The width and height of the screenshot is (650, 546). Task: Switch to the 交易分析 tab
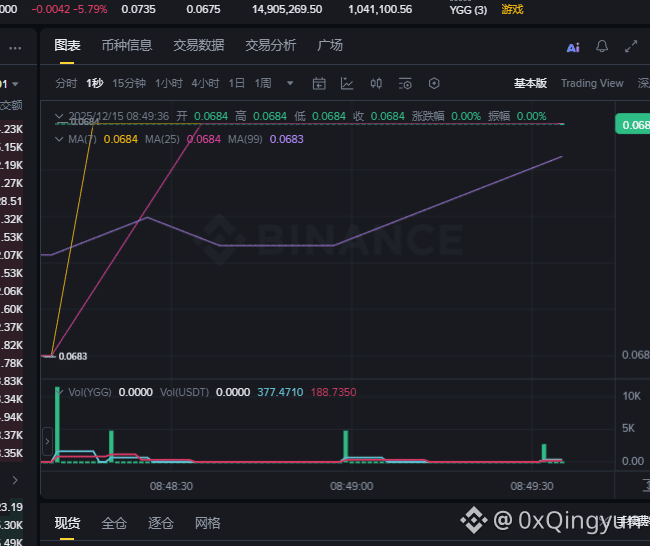(271, 46)
